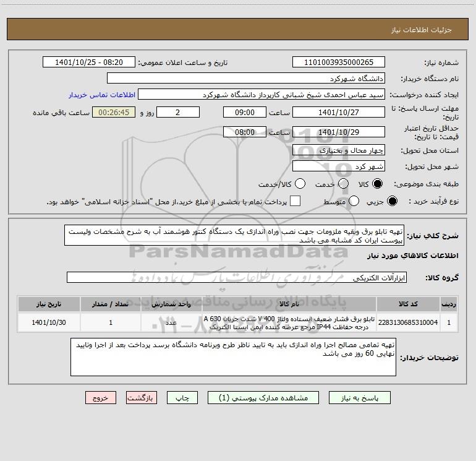Click the کد کالا column header
Viewport: 476px width, 461px height.
click(x=408, y=304)
